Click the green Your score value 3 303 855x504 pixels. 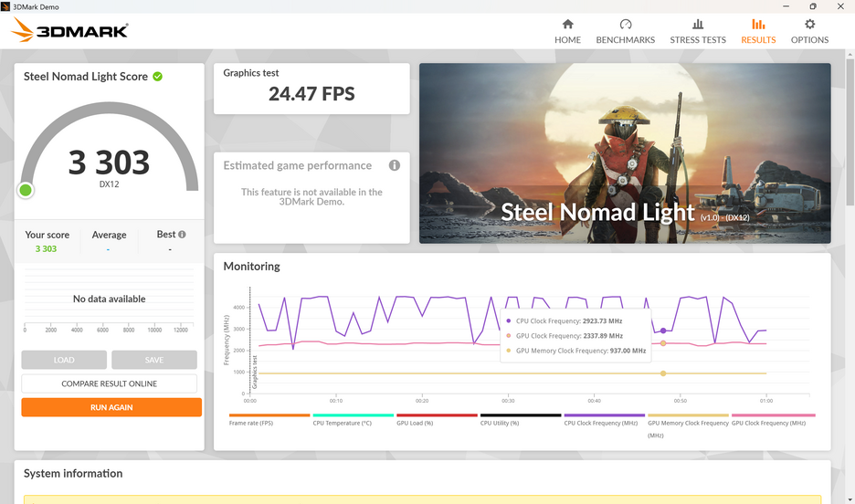click(46, 249)
